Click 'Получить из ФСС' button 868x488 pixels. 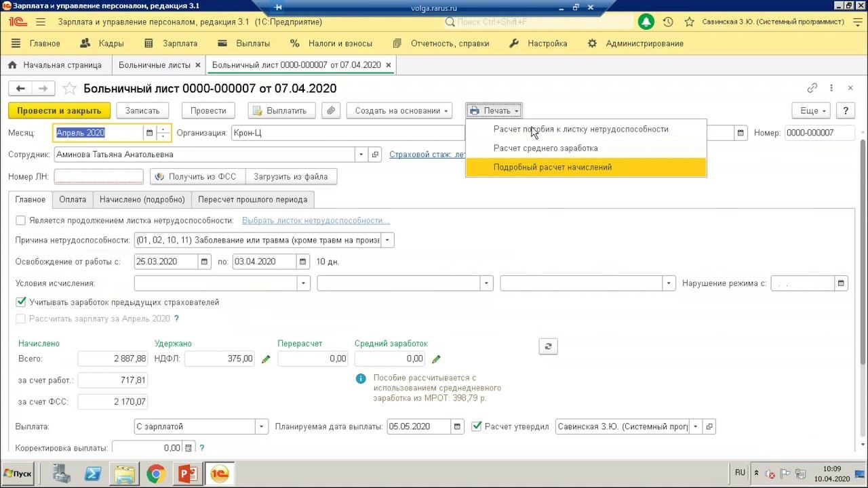coord(197,176)
